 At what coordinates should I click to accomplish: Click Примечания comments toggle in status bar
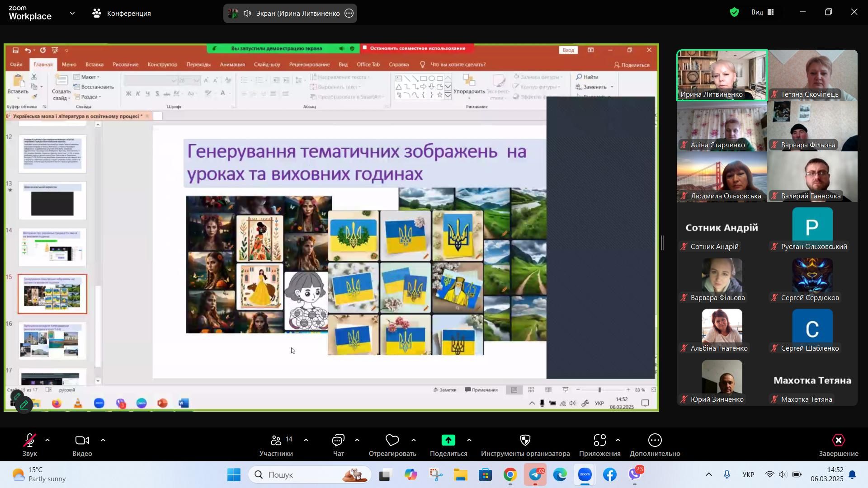click(481, 389)
